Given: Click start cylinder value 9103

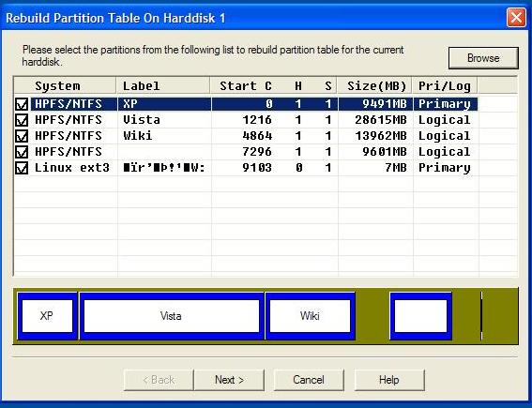Looking at the screenshot, I should pos(257,168).
